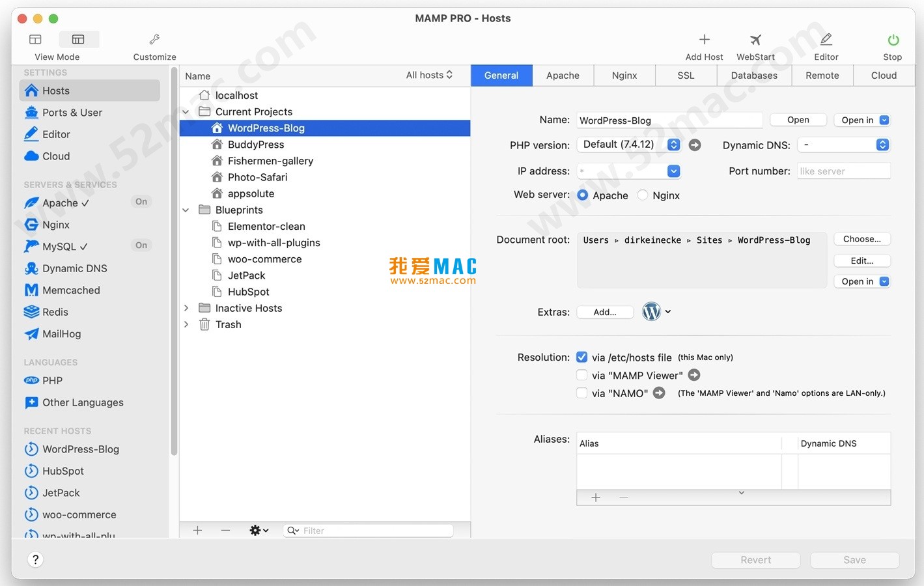
Task: Switch to the Remote tab
Action: point(822,76)
